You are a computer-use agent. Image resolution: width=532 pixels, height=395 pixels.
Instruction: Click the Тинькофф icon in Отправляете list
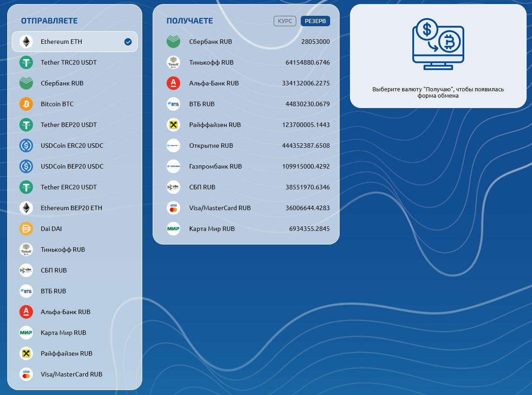tap(26, 249)
